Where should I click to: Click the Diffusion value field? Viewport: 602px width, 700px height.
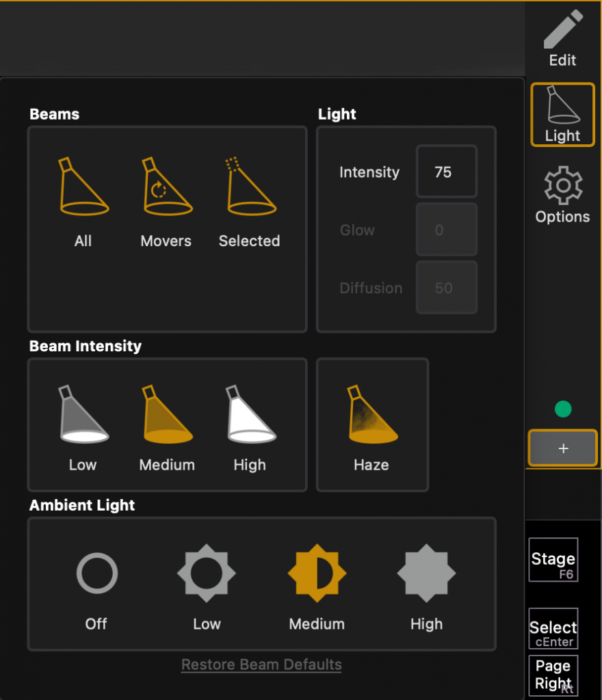[446, 288]
